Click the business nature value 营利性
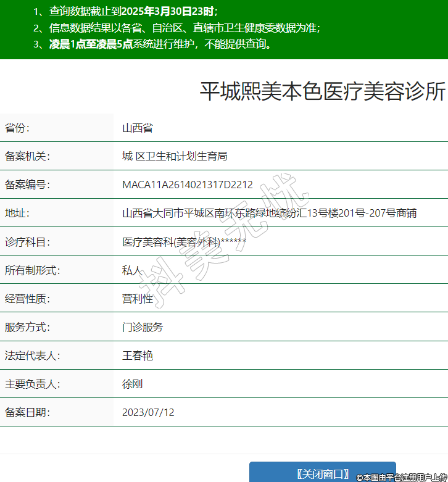Image resolution: width=448 pixels, height=482 pixels. [x=138, y=299]
